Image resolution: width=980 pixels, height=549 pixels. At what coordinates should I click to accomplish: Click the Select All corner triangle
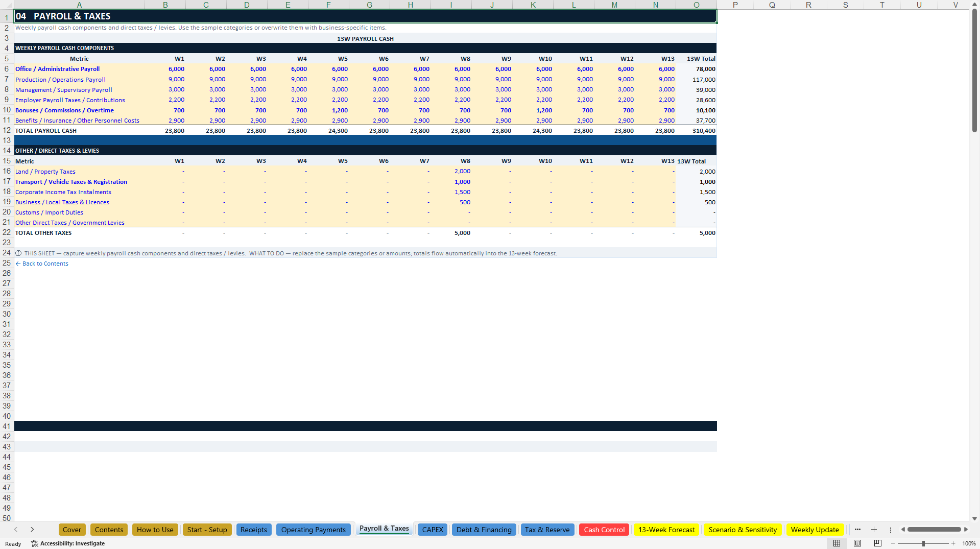[x=7, y=5]
